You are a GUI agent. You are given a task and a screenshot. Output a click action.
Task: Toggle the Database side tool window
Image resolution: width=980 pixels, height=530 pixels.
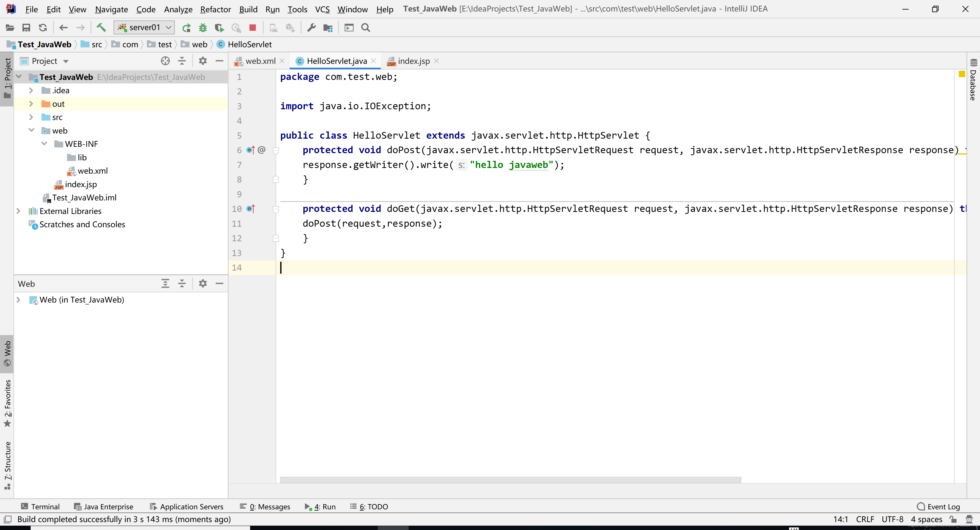[973, 80]
